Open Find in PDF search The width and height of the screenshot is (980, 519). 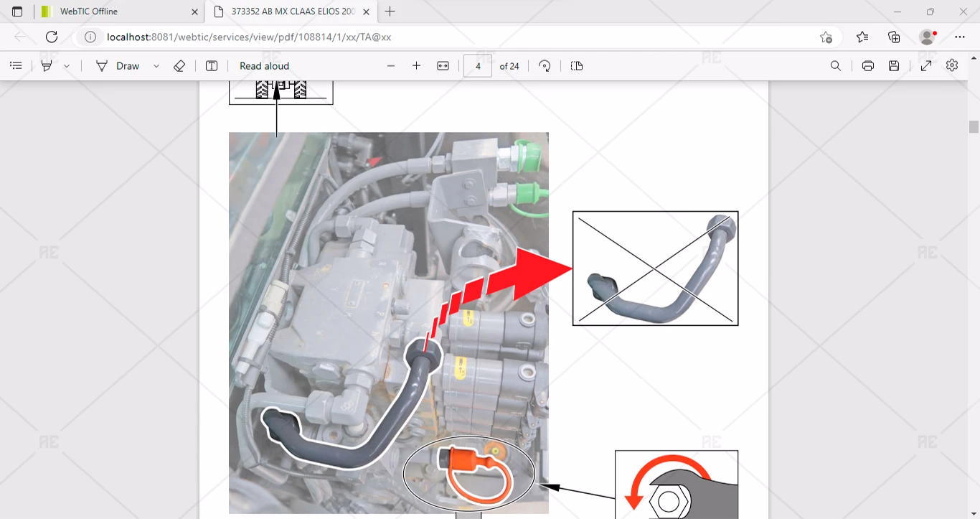(836, 66)
